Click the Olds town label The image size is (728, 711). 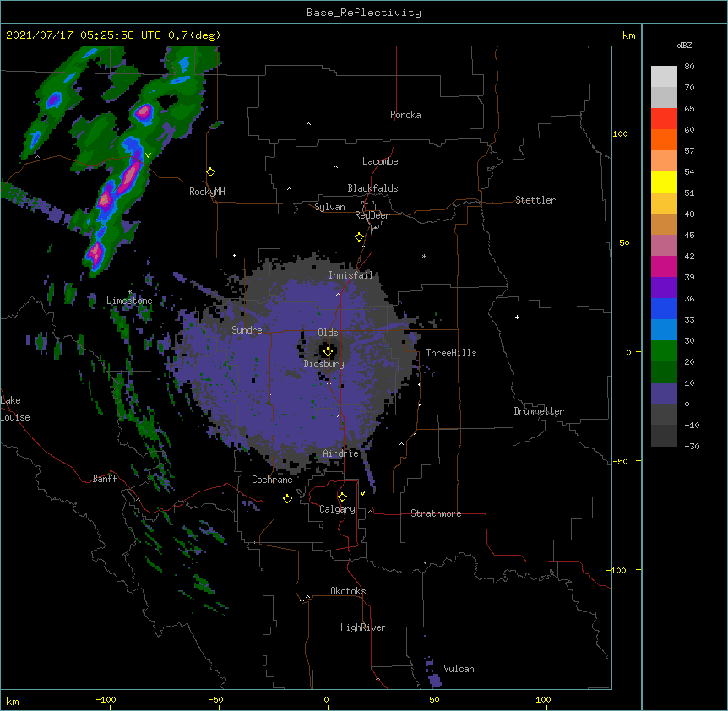(x=328, y=333)
